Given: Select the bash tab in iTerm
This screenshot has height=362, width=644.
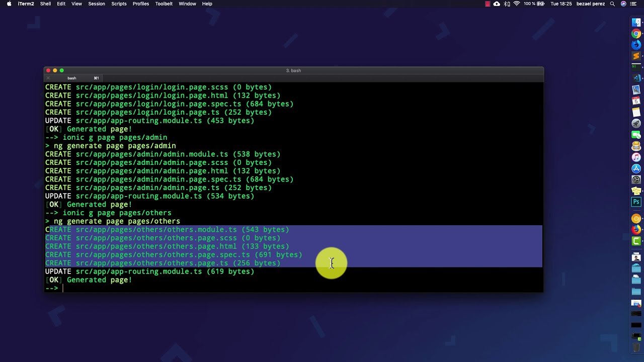Looking at the screenshot, I should click(x=72, y=78).
